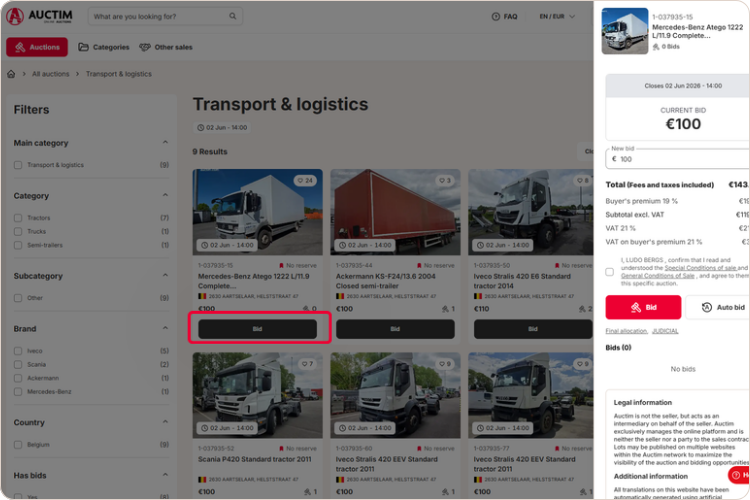Check the Belgium country filter
The width and height of the screenshot is (750, 500).
click(x=18, y=444)
